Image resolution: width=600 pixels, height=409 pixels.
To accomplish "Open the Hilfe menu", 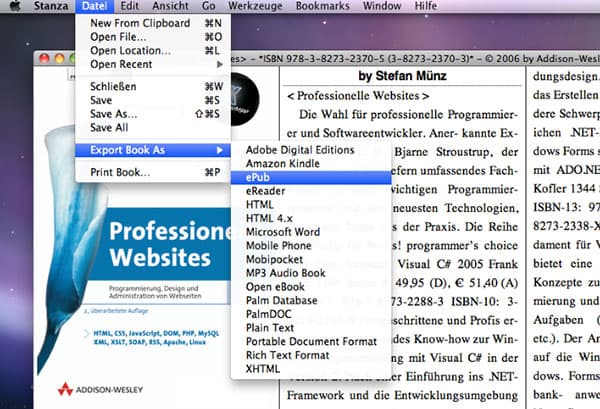I will point(426,6).
